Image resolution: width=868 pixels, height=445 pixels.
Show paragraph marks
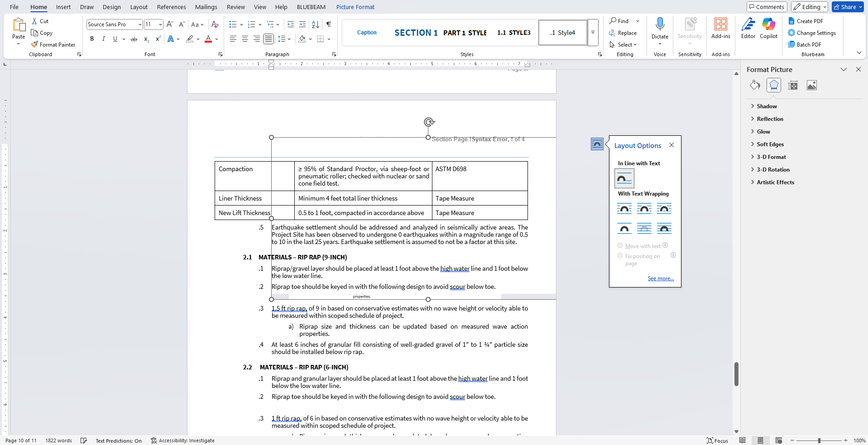click(329, 24)
